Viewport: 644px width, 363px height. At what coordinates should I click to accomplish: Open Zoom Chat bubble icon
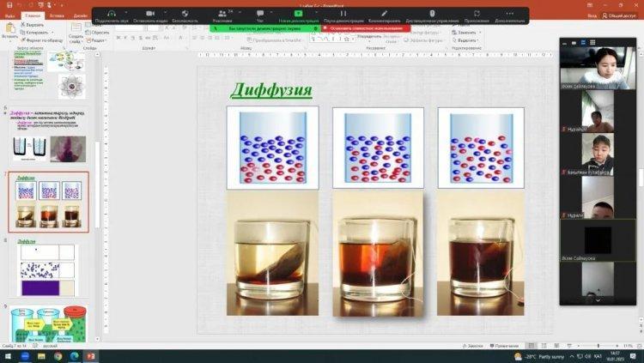[260, 14]
